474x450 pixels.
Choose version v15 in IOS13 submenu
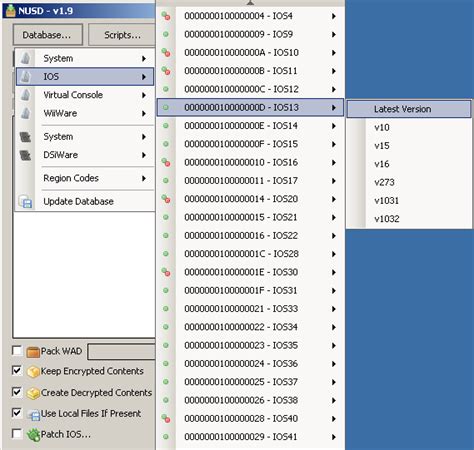pyautogui.click(x=409, y=146)
